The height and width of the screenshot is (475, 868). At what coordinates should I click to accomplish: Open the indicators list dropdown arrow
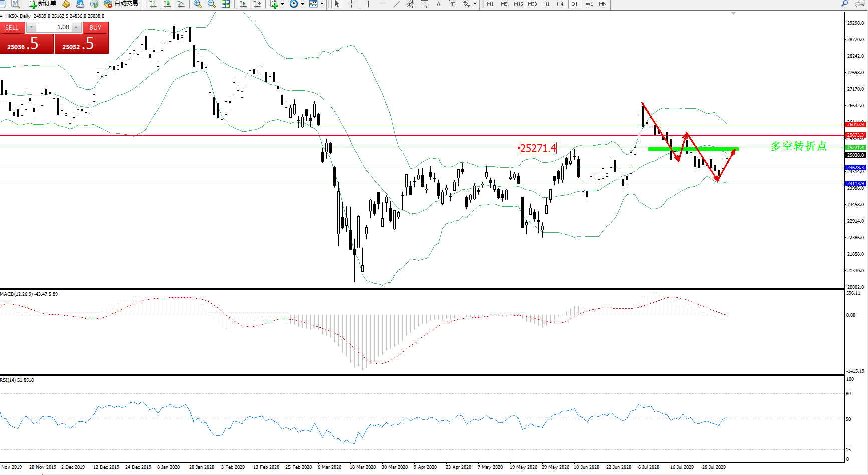282,4
